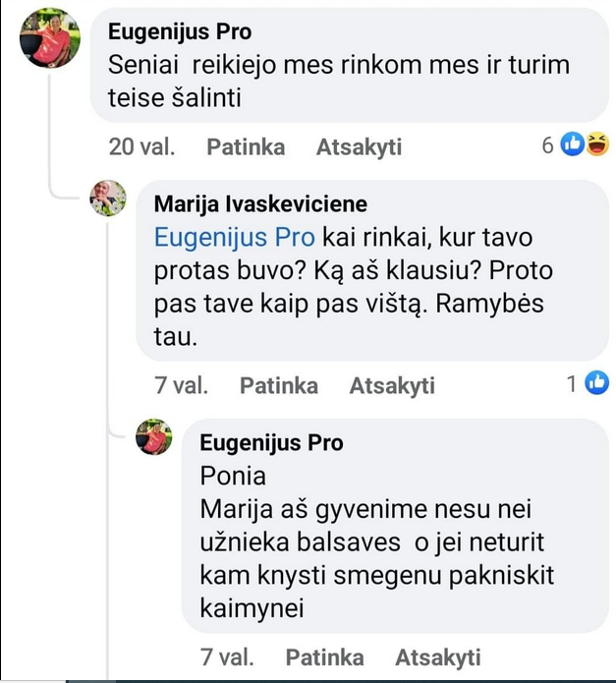
Task: Click the 7 val. timestamp under the last reply
Action: pos(227,657)
